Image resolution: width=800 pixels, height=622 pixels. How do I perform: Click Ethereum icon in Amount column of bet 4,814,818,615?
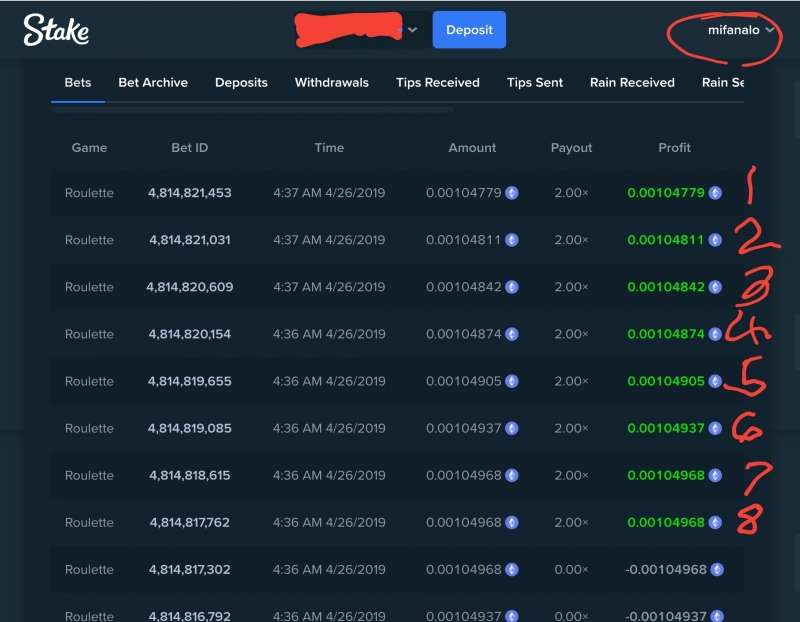(512, 476)
